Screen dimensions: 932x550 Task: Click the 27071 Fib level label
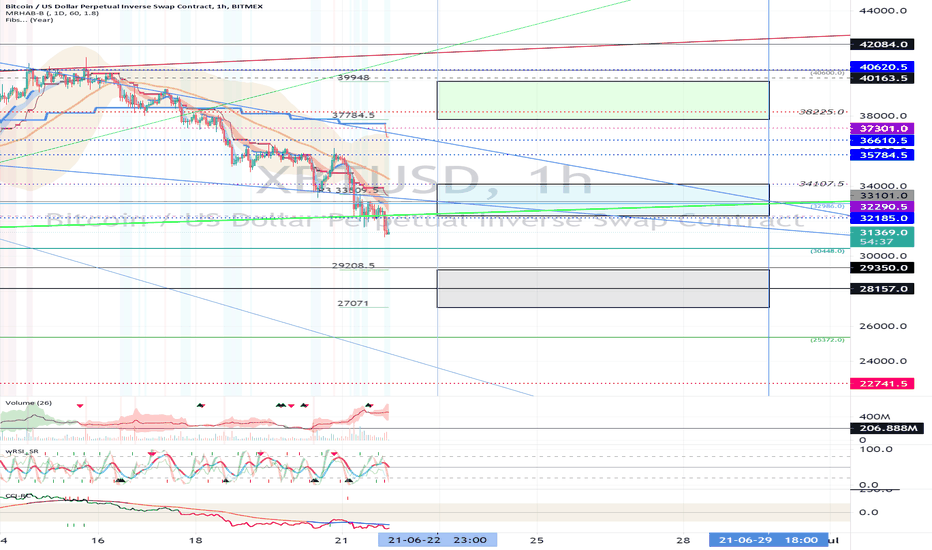click(353, 303)
